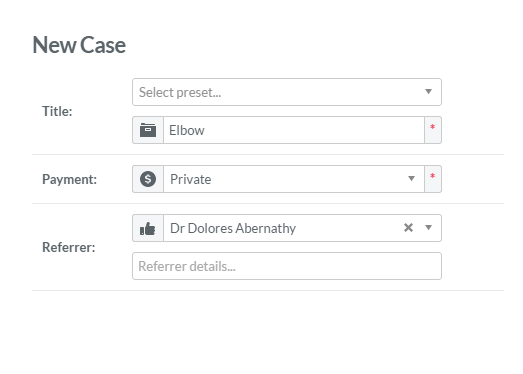523x374 pixels.
Task: Focus the Elbow title text field
Action: click(294, 130)
